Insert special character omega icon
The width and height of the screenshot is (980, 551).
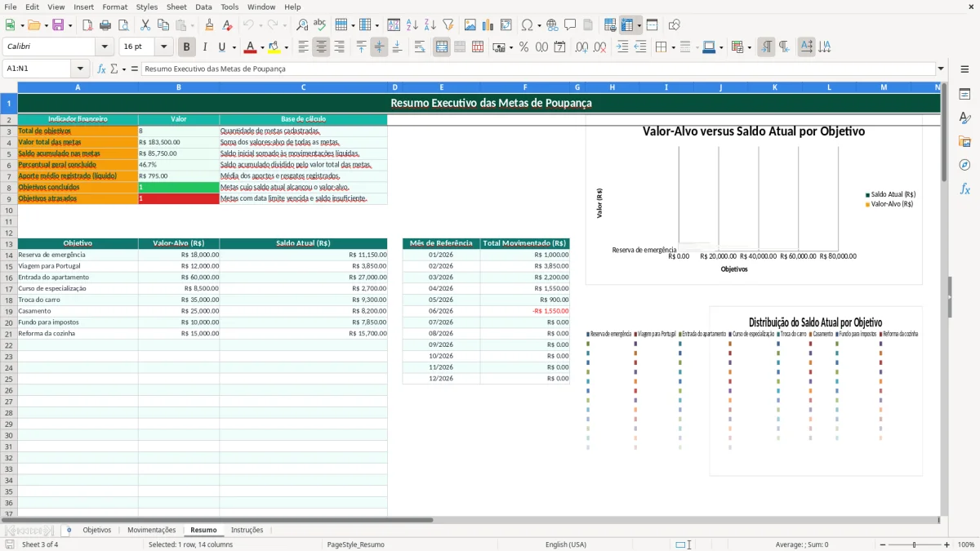[x=527, y=25]
